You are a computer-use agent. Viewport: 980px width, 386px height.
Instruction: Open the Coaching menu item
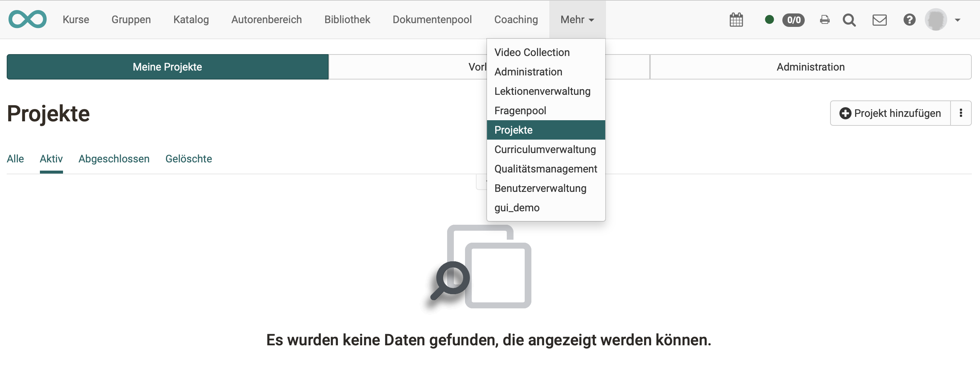pyautogui.click(x=516, y=19)
